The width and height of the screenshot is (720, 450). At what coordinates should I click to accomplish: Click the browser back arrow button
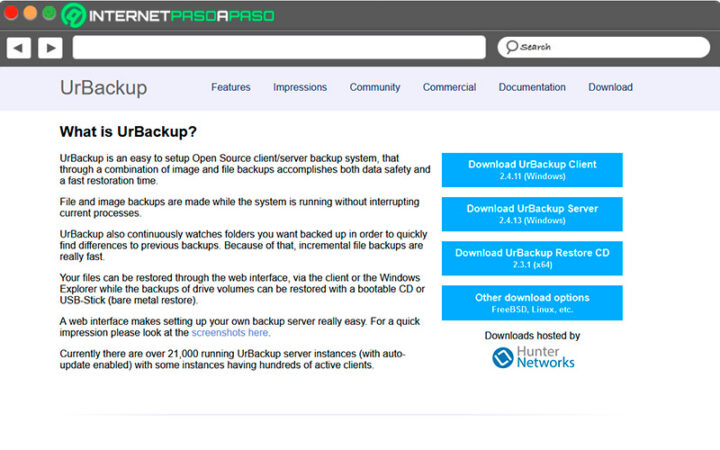pyautogui.click(x=19, y=47)
